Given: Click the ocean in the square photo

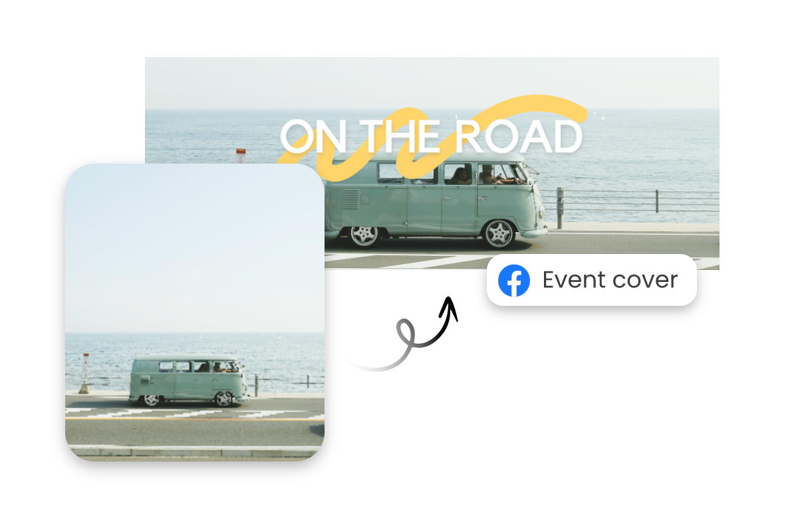Looking at the screenshot, I should [x=195, y=362].
